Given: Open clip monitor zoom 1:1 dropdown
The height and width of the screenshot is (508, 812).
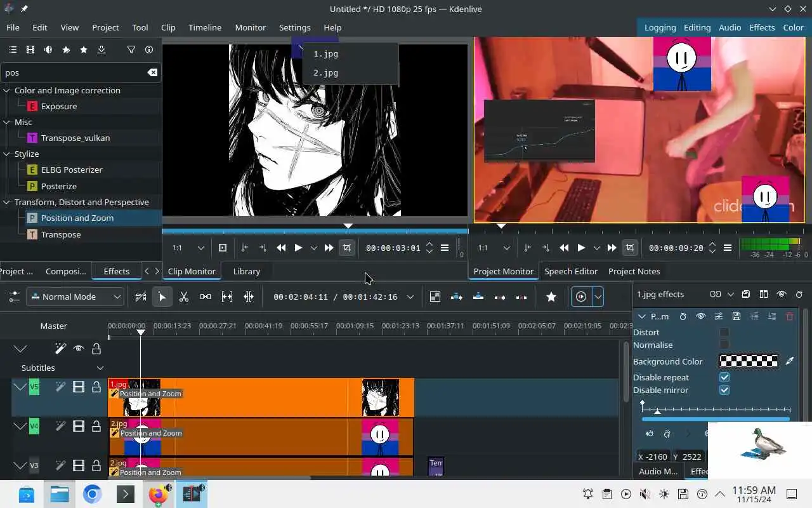Looking at the screenshot, I should click(x=189, y=248).
